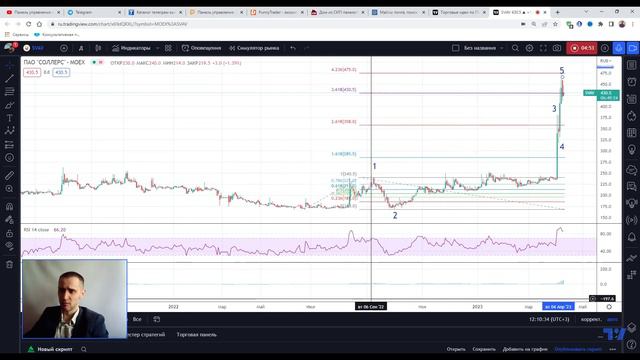640x360 pixels.
Task: Select the zoom in tool
Action: [x=9, y=189]
